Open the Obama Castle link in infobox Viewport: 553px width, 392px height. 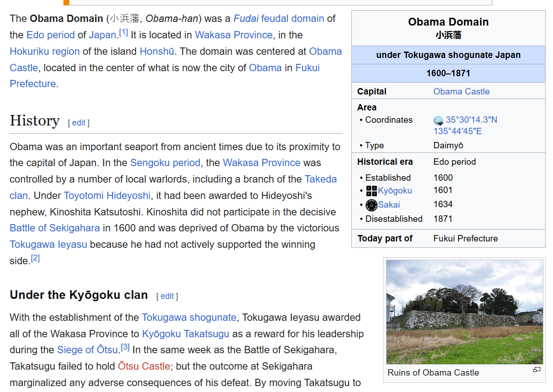[x=461, y=91]
